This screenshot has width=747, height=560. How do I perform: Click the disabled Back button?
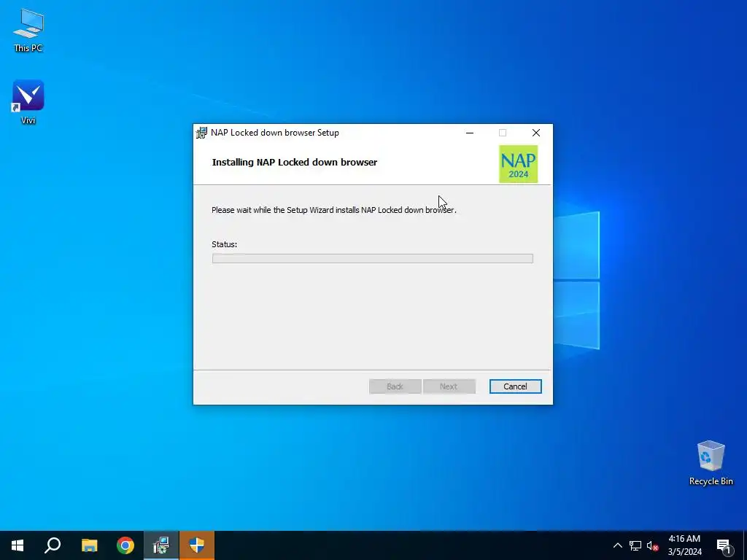pos(395,386)
